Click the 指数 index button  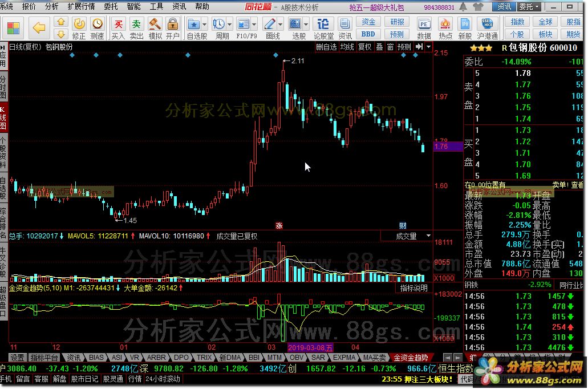(x=517, y=22)
